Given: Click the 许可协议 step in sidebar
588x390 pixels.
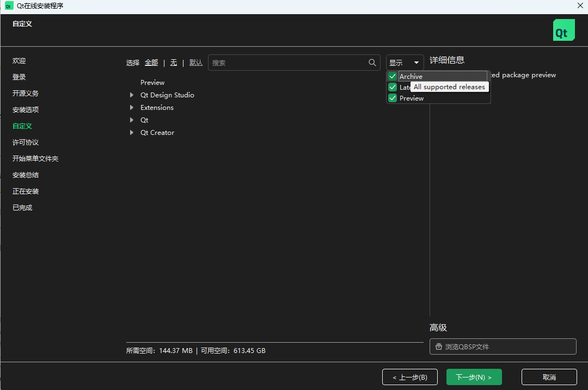Looking at the screenshot, I should tap(25, 143).
